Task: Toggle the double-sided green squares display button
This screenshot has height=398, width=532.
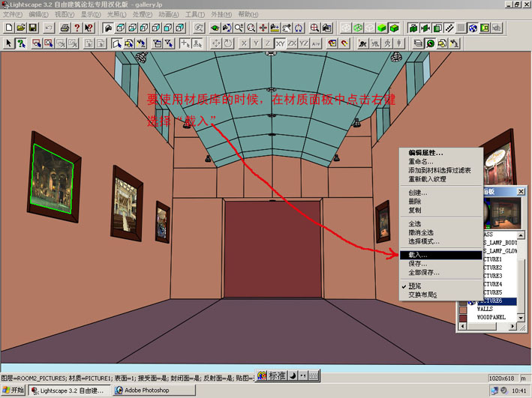Action: [x=437, y=28]
